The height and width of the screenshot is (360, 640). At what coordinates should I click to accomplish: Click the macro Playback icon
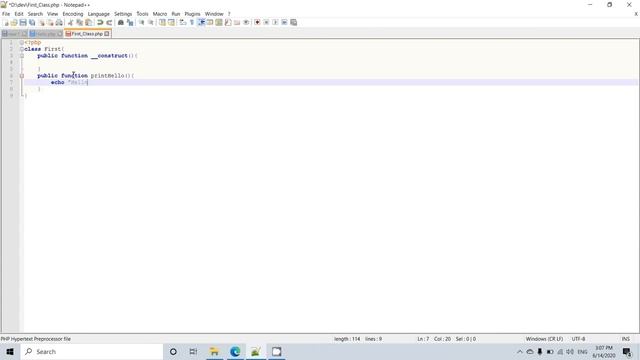point(275,22)
